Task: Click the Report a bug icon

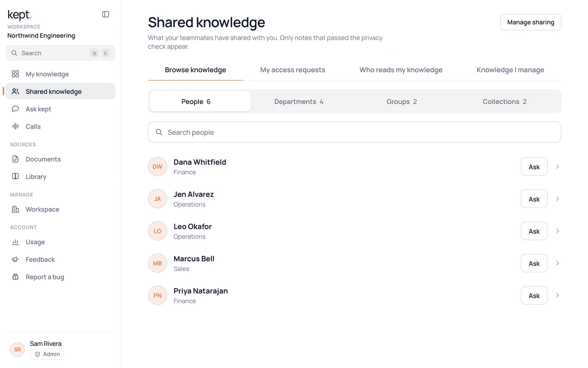Action: pos(16,277)
